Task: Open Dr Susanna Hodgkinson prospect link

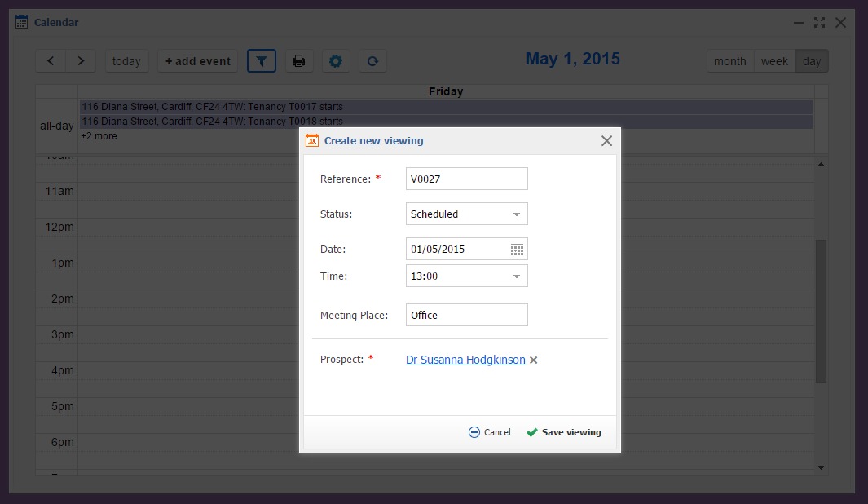Action: point(465,360)
